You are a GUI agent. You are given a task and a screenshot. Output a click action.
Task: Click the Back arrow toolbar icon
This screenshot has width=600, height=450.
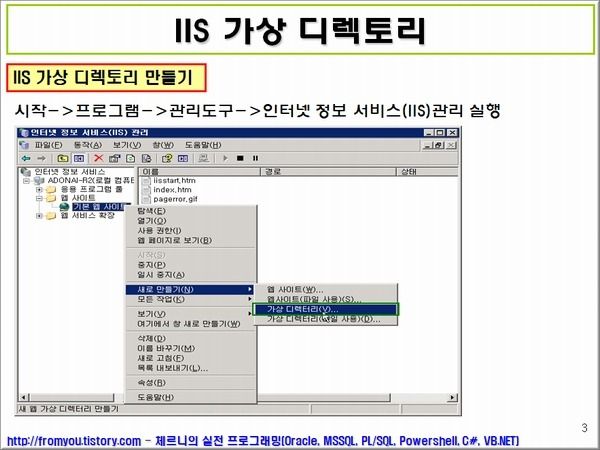point(26,158)
